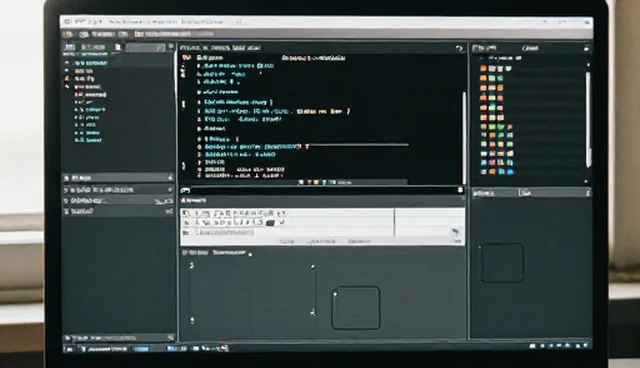
Task: Click the right icon-list panel's vertical scrollbar
Action: pyautogui.click(x=588, y=119)
